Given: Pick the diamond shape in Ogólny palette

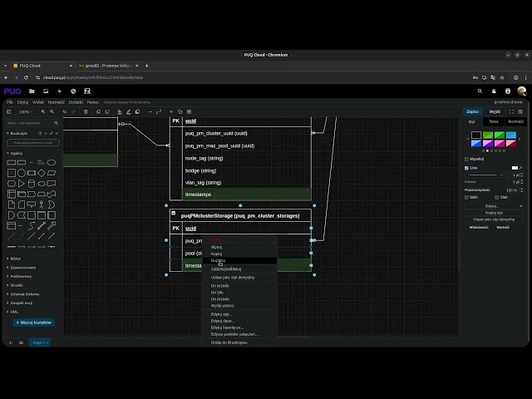Looking at the screenshot, I should click(42, 173).
